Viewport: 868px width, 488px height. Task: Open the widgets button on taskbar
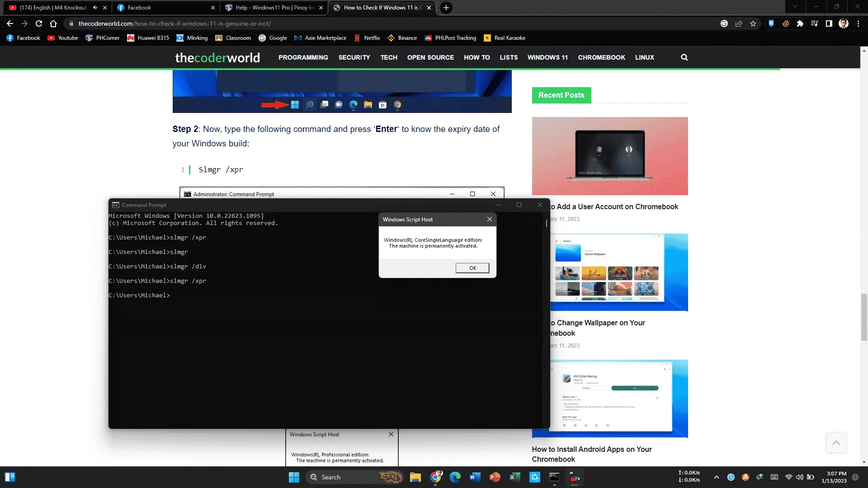click(10, 477)
